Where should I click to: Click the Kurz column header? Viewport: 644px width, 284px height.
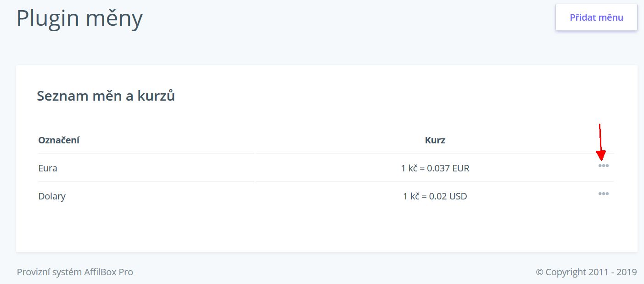click(435, 140)
